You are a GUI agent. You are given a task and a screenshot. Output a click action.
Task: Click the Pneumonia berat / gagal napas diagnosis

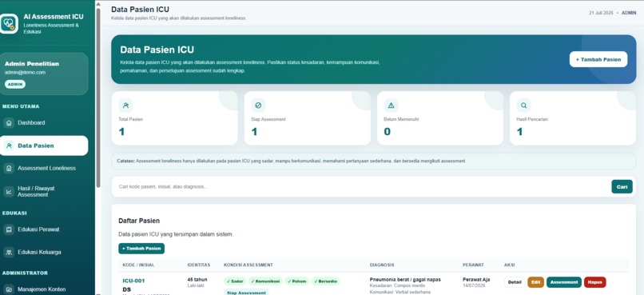tap(405, 279)
